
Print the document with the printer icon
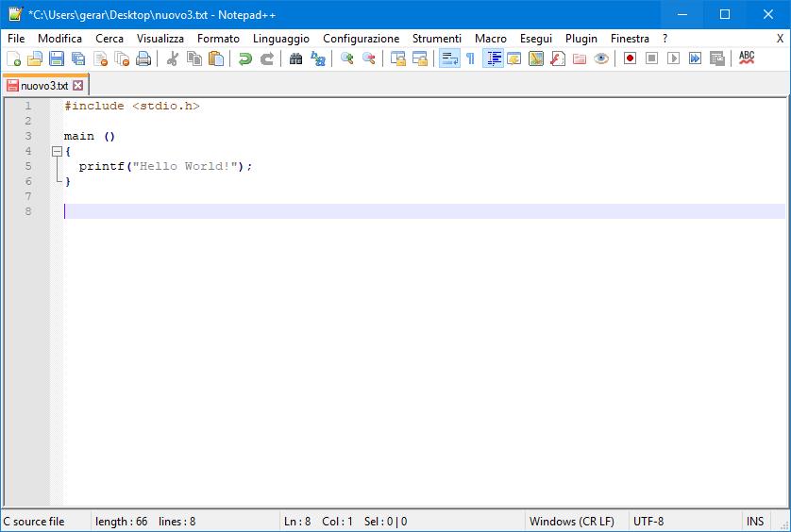click(x=143, y=59)
